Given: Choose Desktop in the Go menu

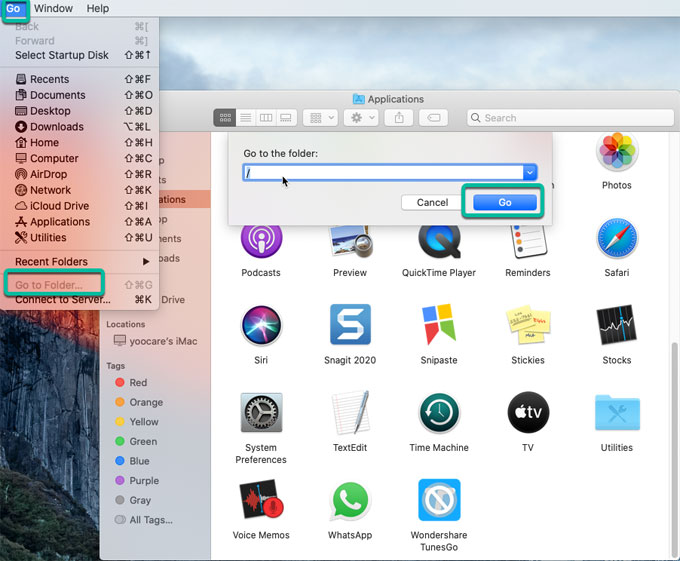Looking at the screenshot, I should 80,111.
